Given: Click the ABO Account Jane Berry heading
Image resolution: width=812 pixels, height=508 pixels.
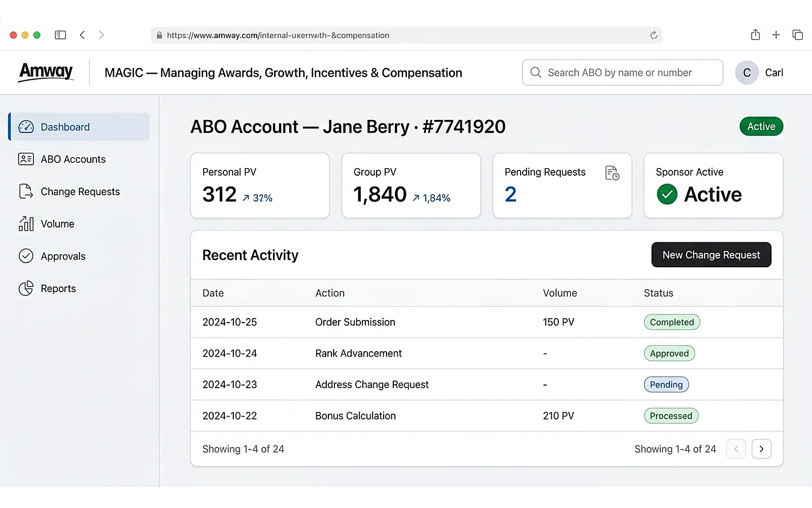Looking at the screenshot, I should [x=348, y=126].
